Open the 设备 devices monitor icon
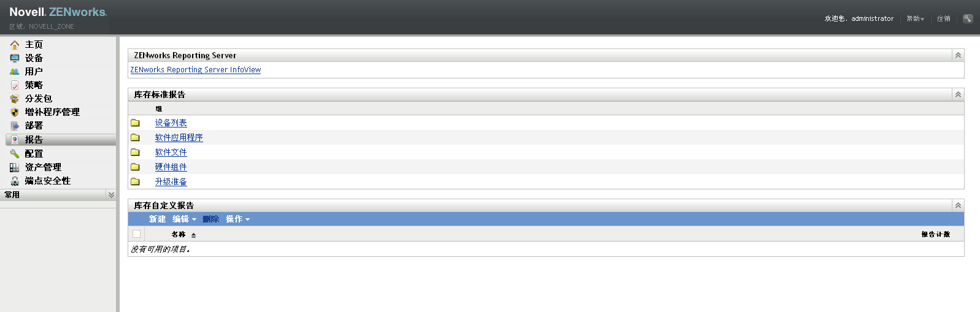The image size is (980, 312). tap(15, 58)
